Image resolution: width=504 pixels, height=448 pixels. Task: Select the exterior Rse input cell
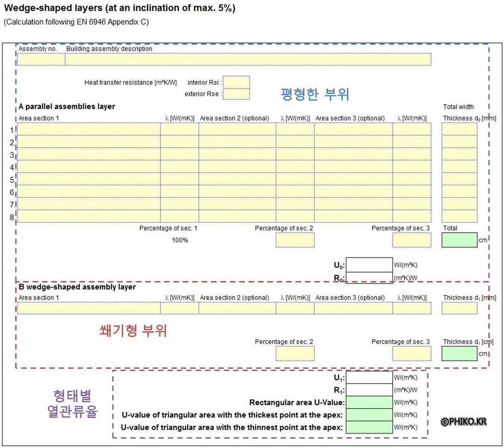point(236,94)
